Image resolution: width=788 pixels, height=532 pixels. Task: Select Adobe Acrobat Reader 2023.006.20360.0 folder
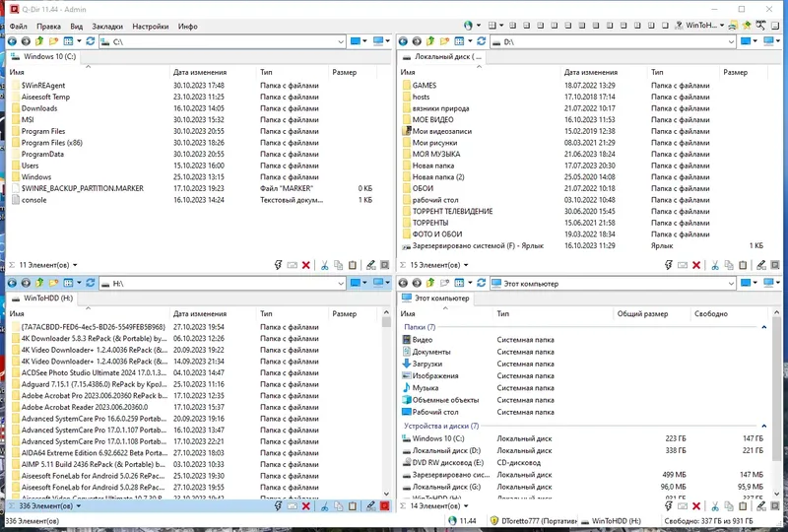point(85,407)
